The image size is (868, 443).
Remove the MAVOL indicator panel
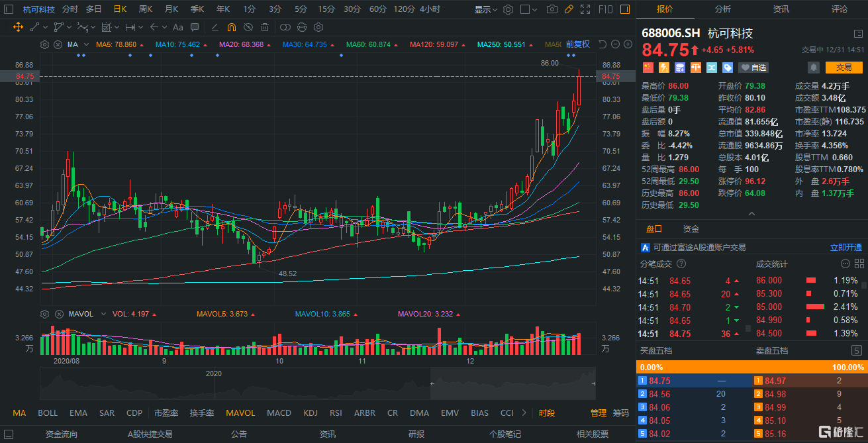58,314
